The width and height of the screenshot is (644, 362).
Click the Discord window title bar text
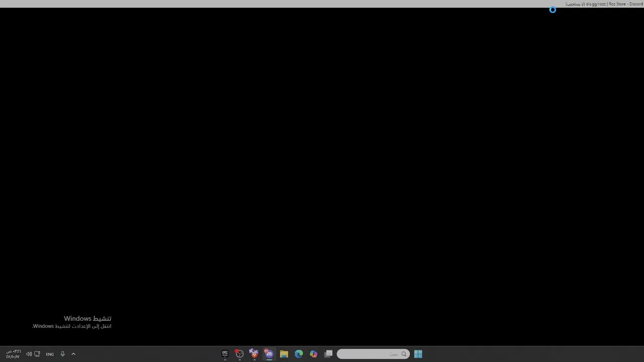click(x=604, y=4)
